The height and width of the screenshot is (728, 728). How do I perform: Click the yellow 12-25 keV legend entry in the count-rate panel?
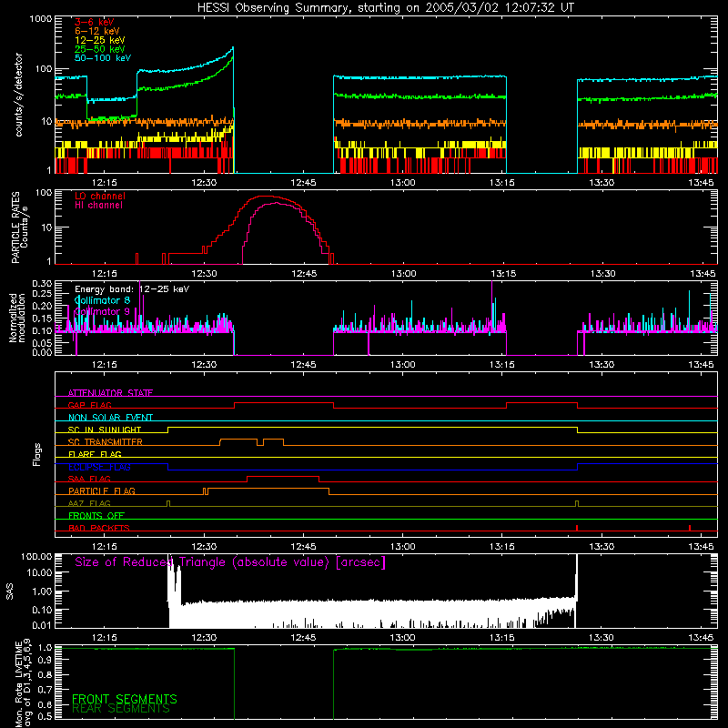click(100, 40)
